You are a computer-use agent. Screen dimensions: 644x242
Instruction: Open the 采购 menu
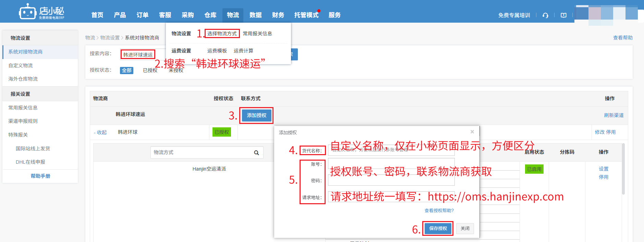tap(188, 15)
